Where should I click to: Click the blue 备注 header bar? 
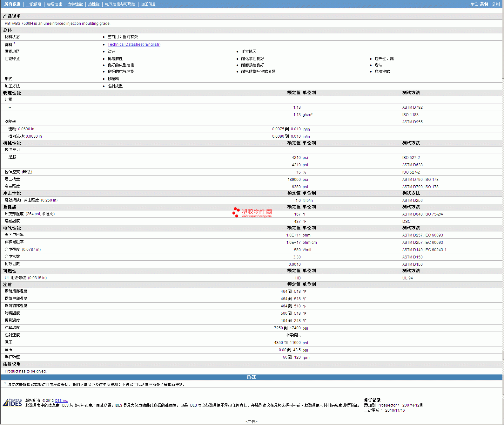click(251, 377)
